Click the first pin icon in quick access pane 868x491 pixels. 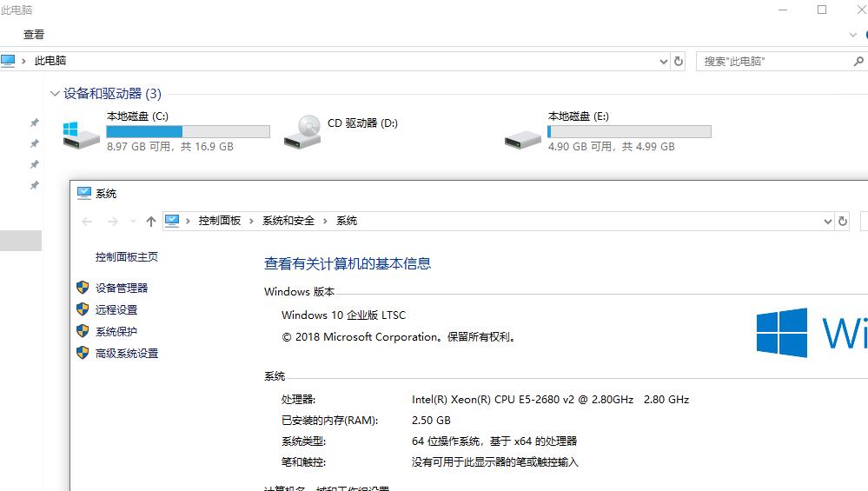35,123
